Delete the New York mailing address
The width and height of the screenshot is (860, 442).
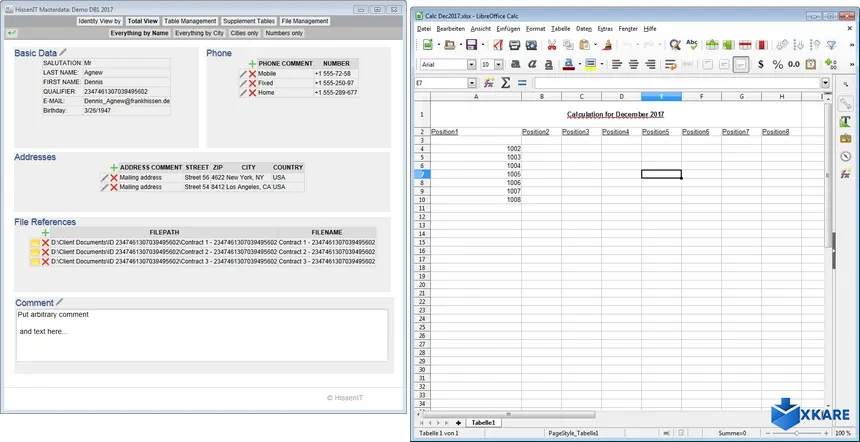click(x=114, y=178)
